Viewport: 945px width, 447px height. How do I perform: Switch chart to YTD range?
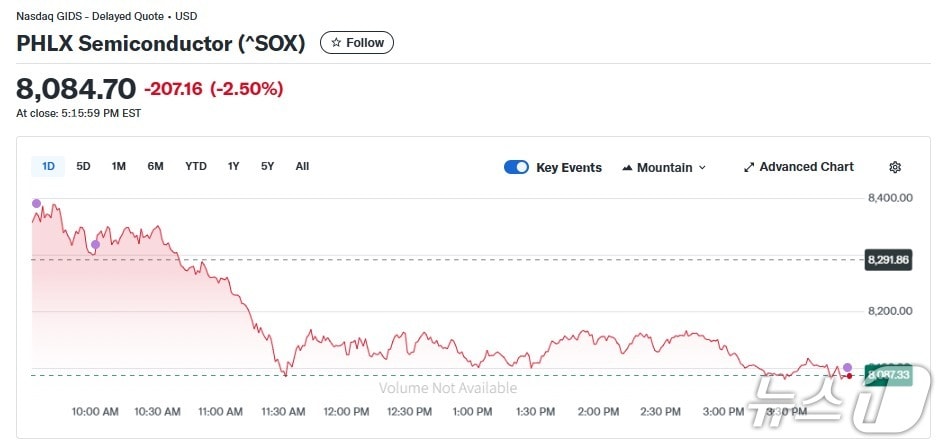196,166
